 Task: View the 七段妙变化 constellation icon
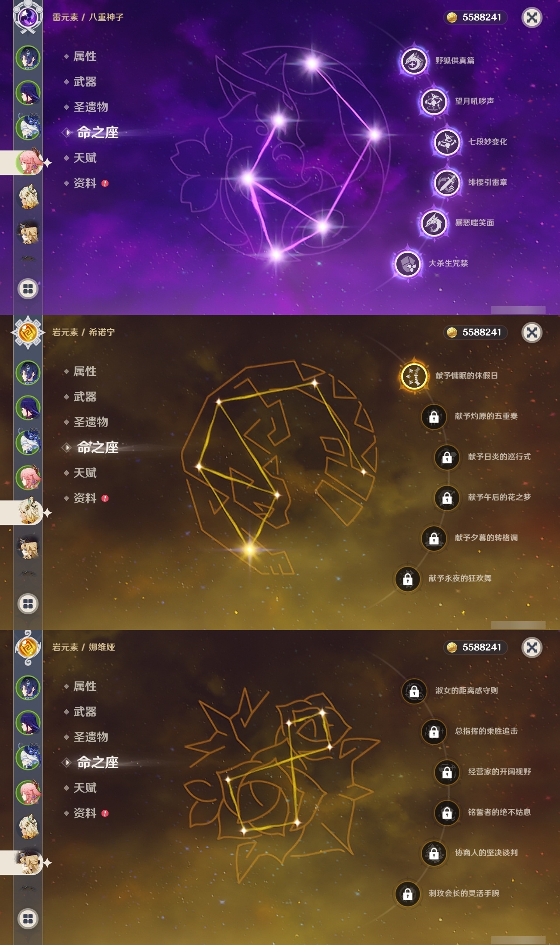coord(447,142)
